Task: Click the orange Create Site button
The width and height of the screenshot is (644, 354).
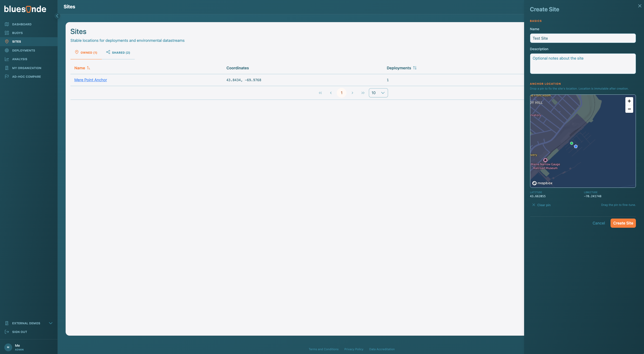Action: (623, 223)
